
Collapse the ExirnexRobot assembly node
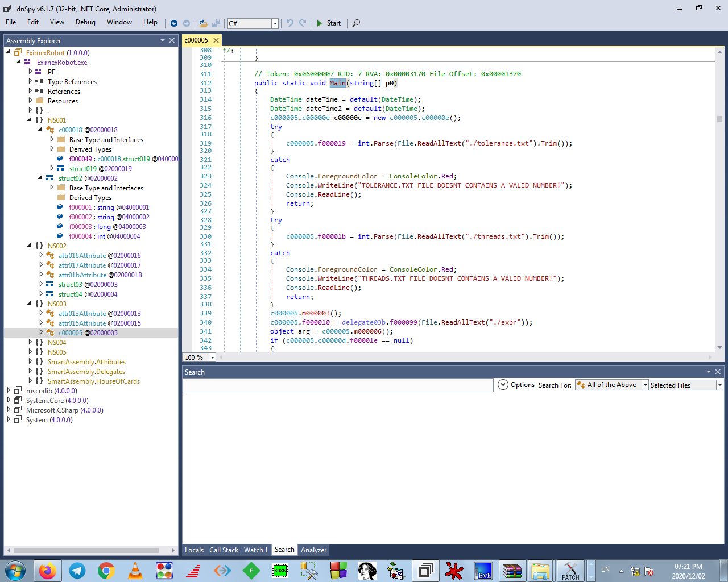point(8,52)
